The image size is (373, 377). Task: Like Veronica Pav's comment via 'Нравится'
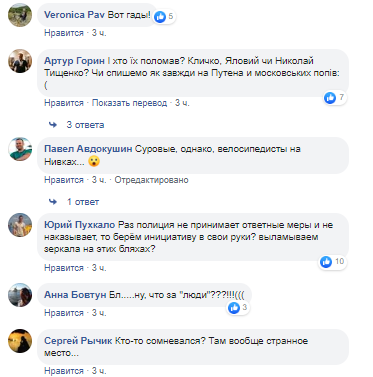64,33
